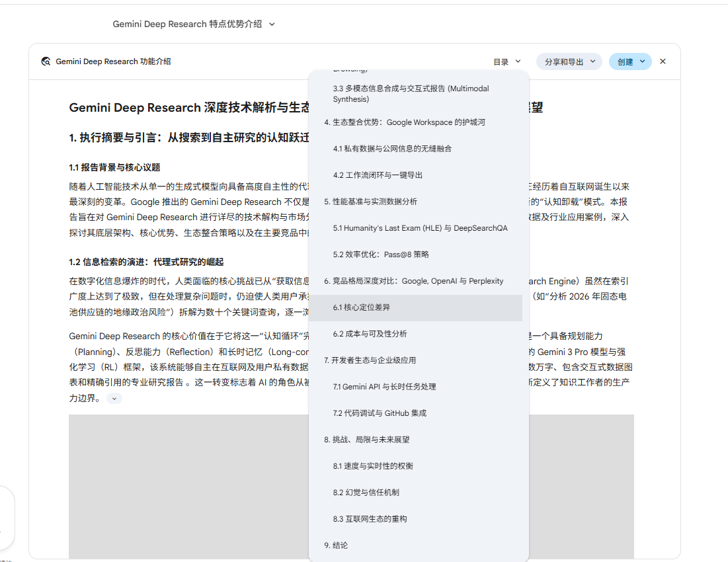
Task: Expand the small chevron after 力边界。
Action: [x=114, y=398]
